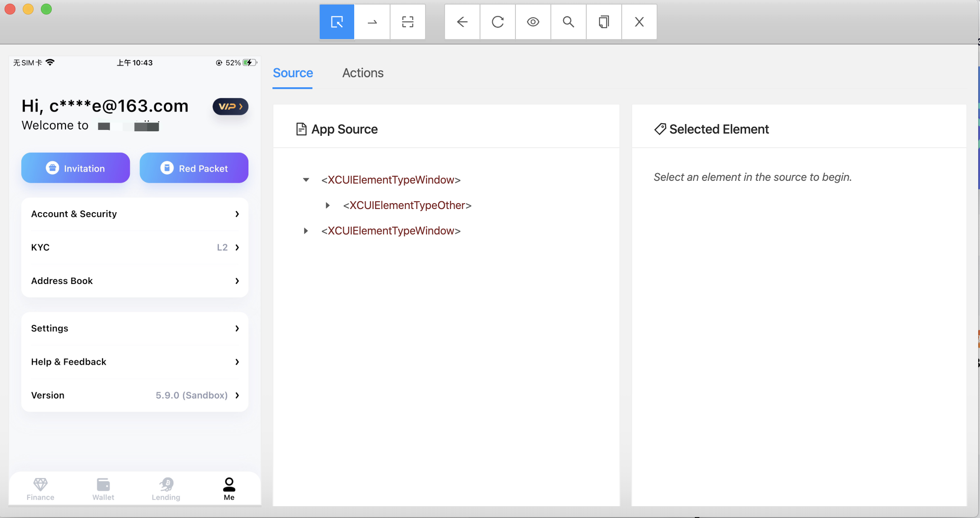Select the Source tab

tap(293, 73)
